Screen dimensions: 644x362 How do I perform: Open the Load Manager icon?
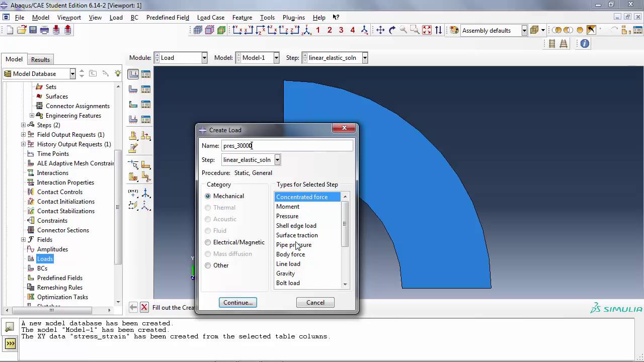pos(146,74)
